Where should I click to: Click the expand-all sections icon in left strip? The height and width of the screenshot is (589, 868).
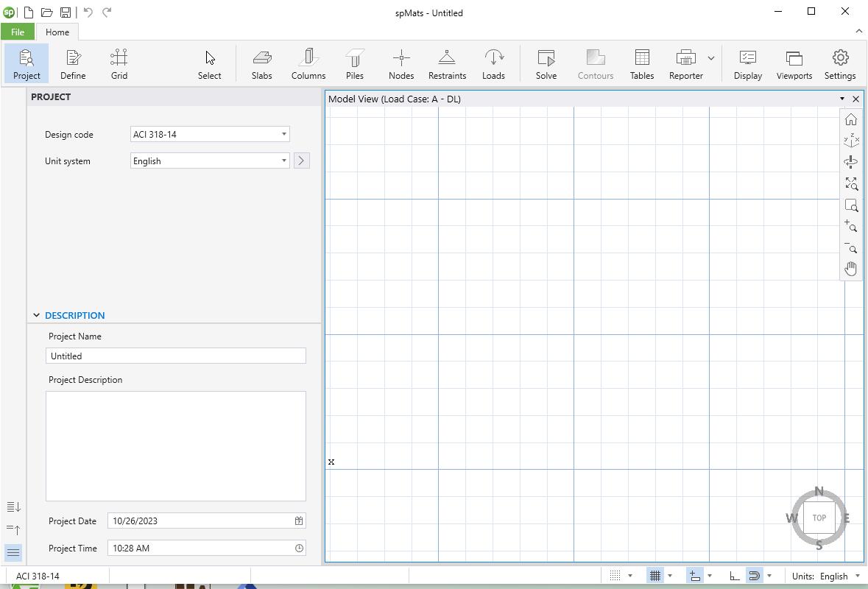coord(13,507)
